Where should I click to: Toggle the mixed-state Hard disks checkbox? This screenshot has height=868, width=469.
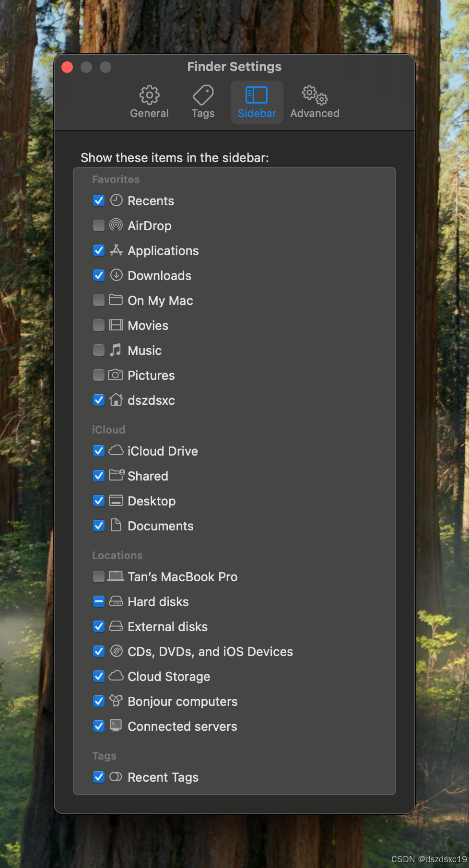point(99,601)
